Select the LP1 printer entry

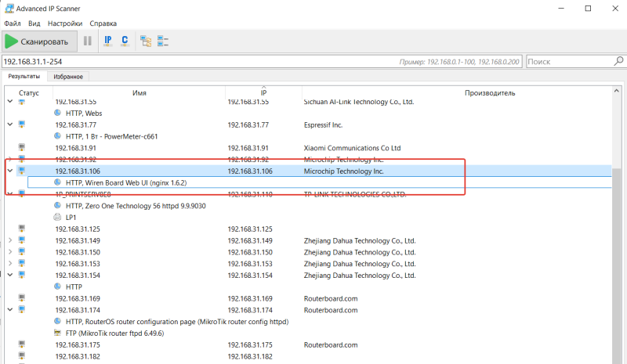click(x=71, y=218)
